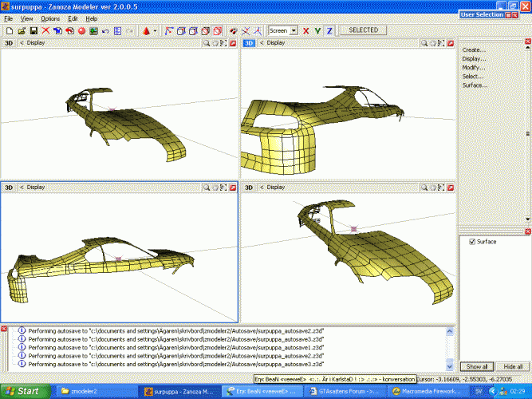The width and height of the screenshot is (532, 399).
Task: Toggle the Z axis lock
Action: [329, 30]
